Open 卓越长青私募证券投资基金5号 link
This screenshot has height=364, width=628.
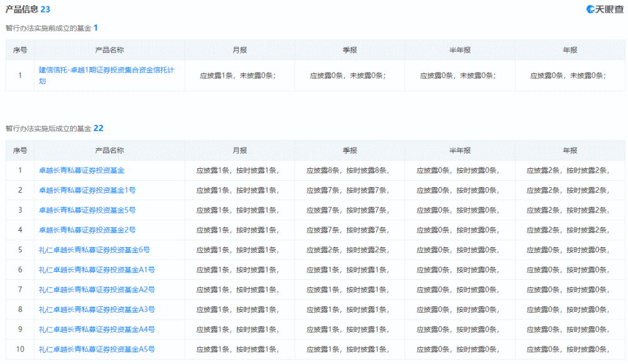(87, 210)
